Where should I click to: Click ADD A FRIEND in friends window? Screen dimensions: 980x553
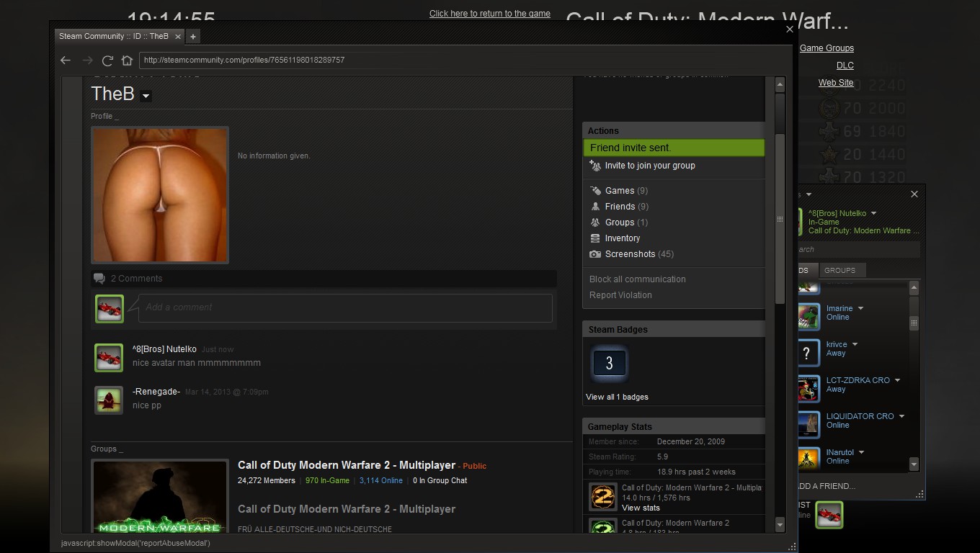pos(825,486)
